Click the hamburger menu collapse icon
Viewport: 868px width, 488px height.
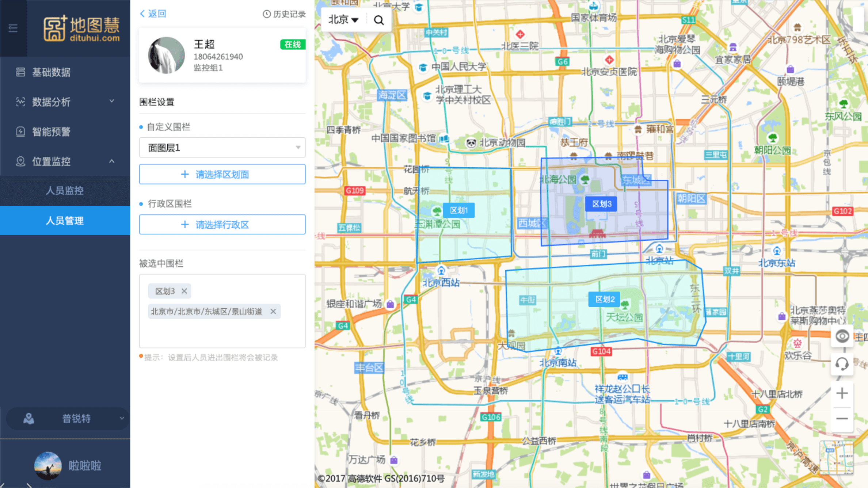(13, 28)
